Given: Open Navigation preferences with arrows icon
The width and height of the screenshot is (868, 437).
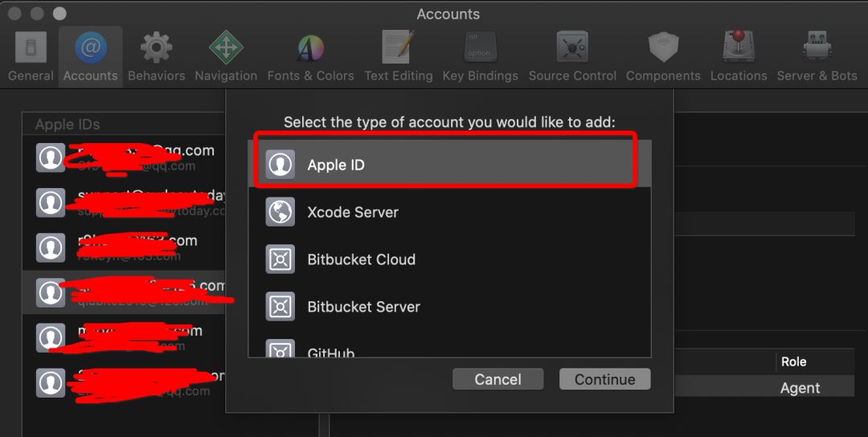Looking at the screenshot, I should click(226, 57).
